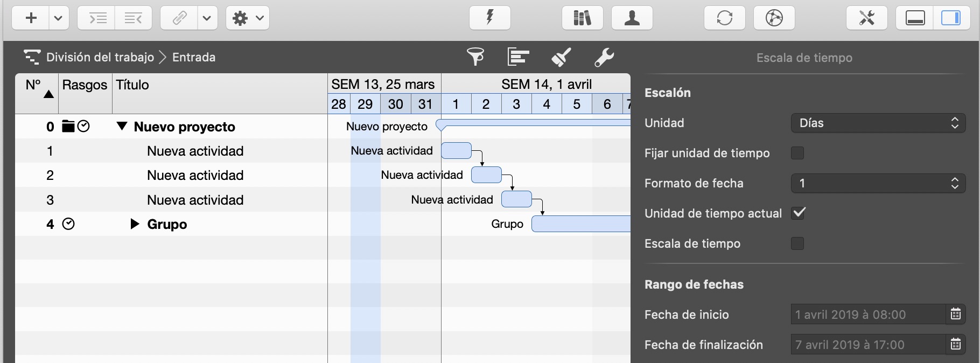Collapse the Nuevo proyecto disclosure triangle
Image resolution: width=980 pixels, height=363 pixels.
pos(122,127)
